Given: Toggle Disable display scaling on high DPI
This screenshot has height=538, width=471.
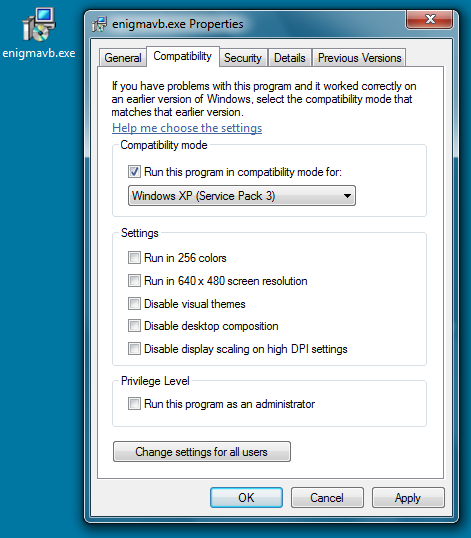Looking at the screenshot, I should tap(134, 349).
